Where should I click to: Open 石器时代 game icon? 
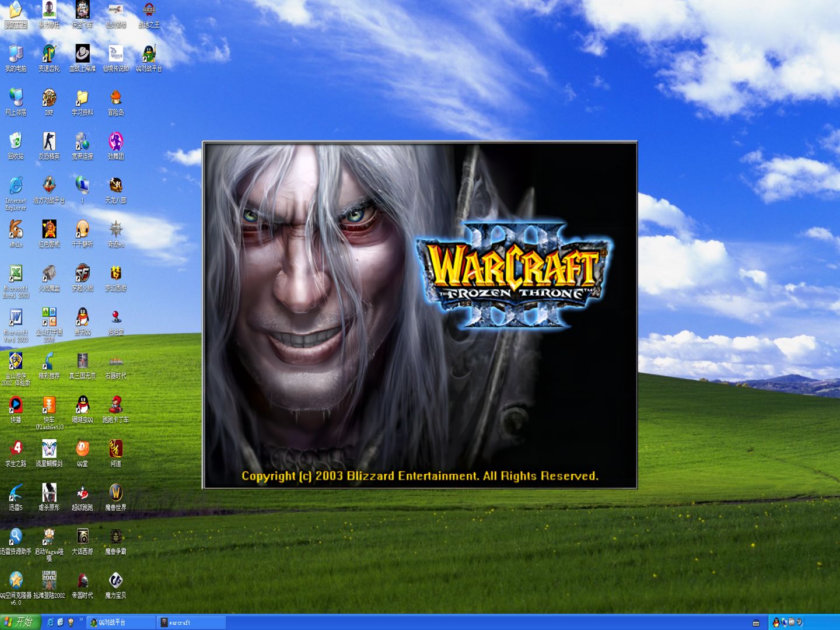(116, 361)
